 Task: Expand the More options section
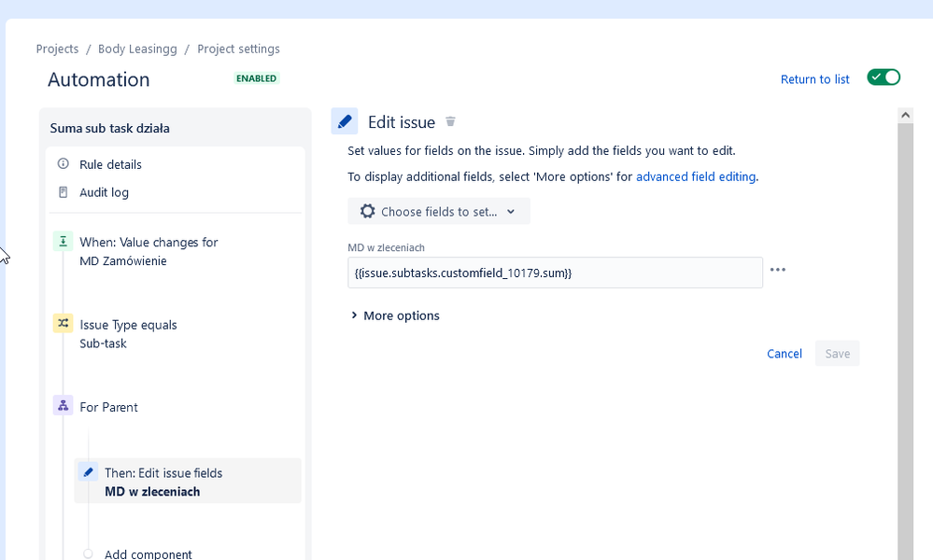(x=396, y=315)
